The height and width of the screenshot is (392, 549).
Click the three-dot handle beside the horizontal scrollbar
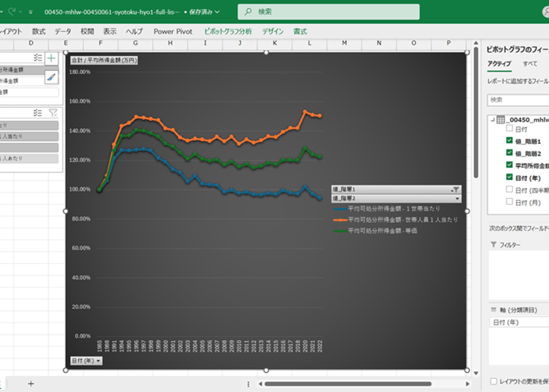tap(248, 384)
